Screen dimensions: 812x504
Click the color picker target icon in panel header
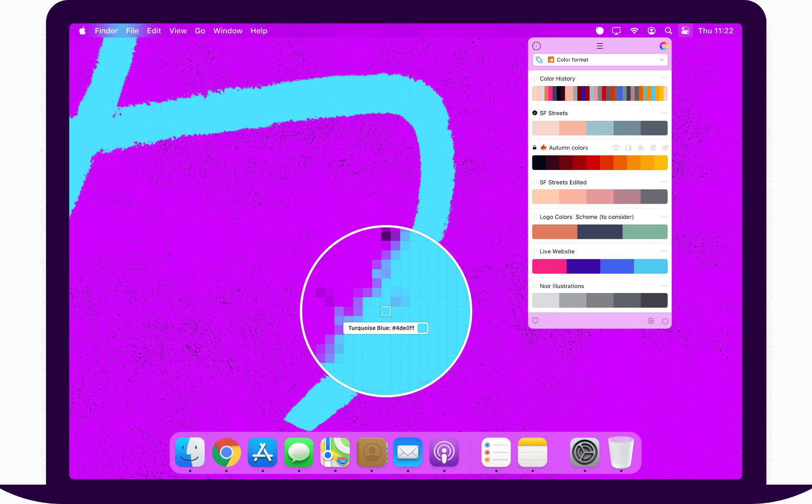tap(536, 46)
